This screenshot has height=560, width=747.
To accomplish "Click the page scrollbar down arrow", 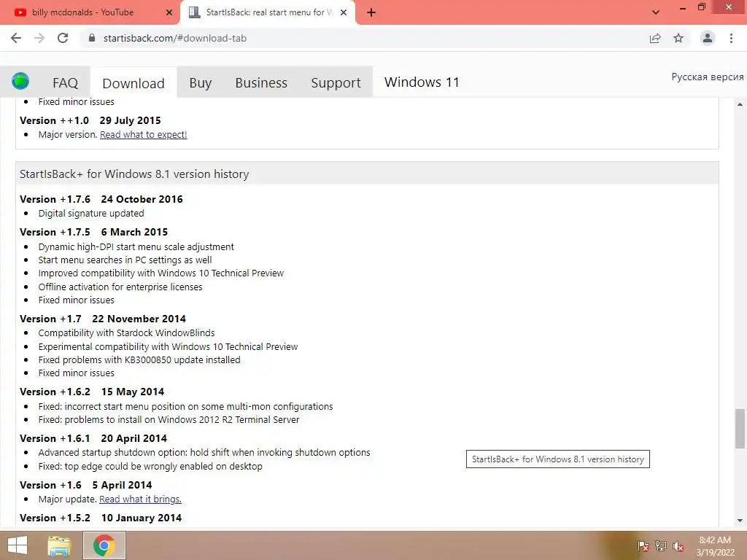I will tap(740, 521).
